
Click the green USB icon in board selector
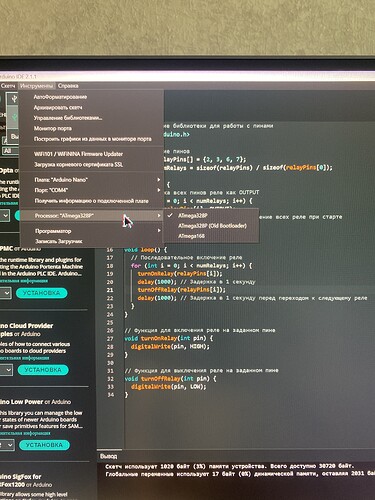(x=14, y=117)
